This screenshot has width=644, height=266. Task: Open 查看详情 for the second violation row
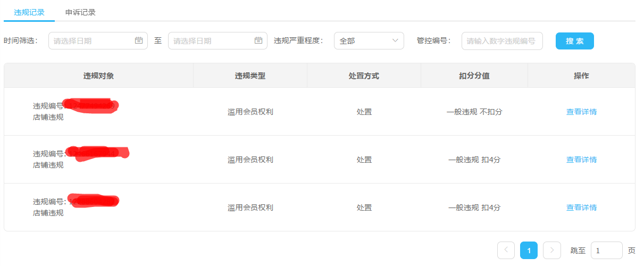(x=581, y=160)
